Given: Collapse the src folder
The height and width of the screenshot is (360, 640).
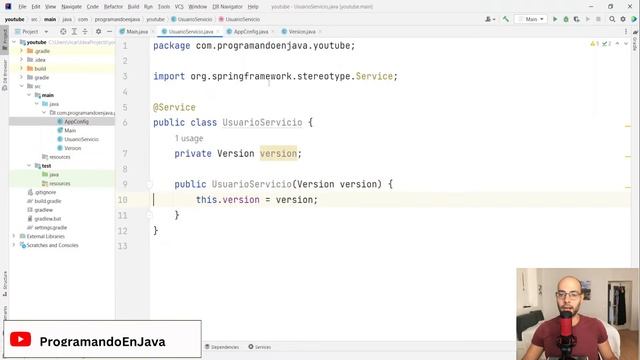Looking at the screenshot, I should 22,86.
